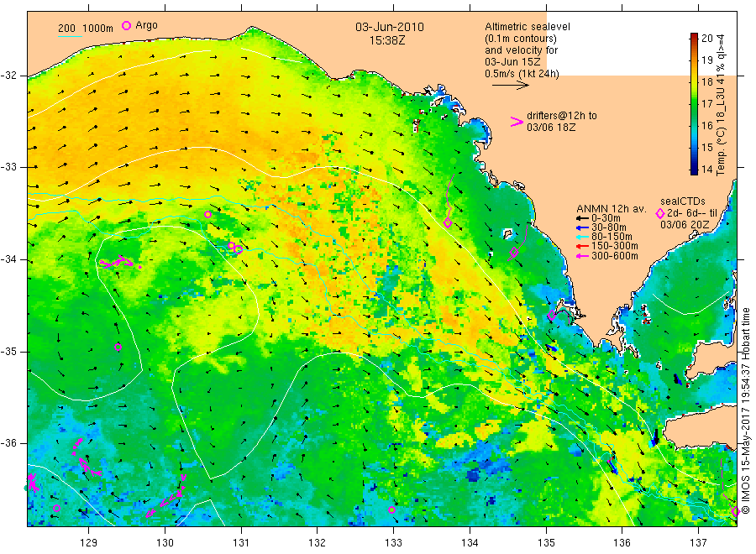
Task: Click the 133 longitude axis label
Action: tap(393, 543)
